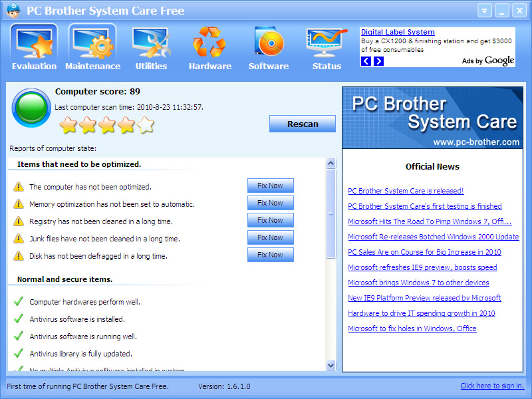532x399 pixels.
Task: Show the previous ad with left arrow
Action: (366, 61)
